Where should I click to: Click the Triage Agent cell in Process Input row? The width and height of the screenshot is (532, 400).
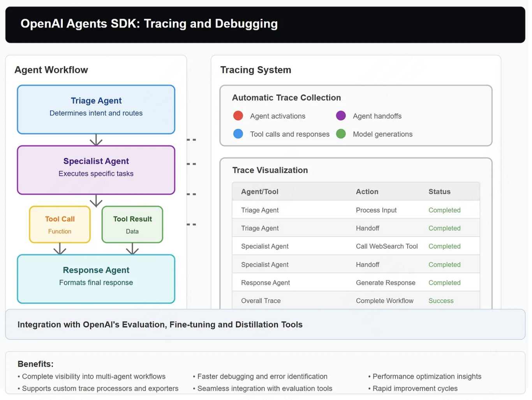click(x=259, y=210)
